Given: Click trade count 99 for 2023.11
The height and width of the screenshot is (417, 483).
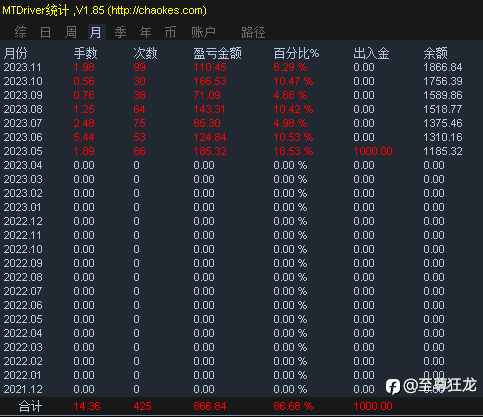Looking at the screenshot, I should click(x=139, y=67).
